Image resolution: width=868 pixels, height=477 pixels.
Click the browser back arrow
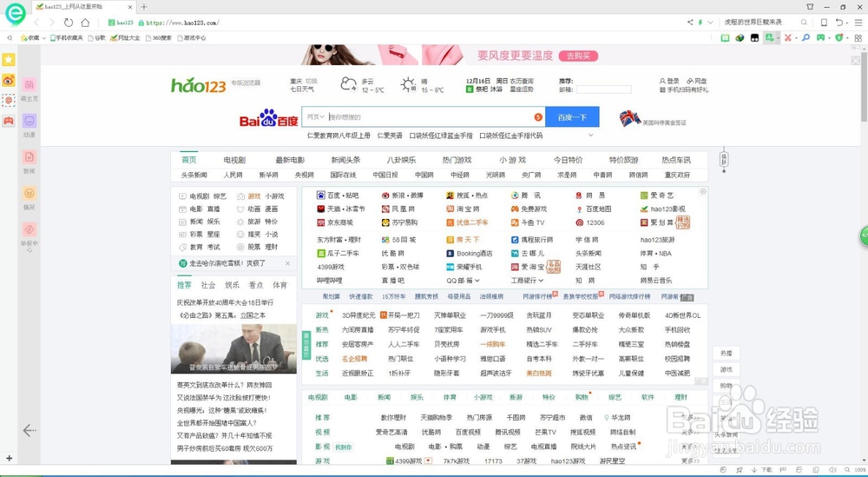point(37,23)
